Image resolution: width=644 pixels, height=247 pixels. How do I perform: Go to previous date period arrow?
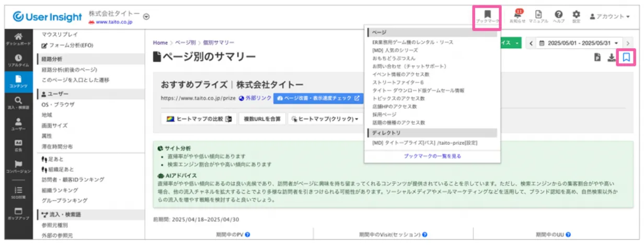tap(531, 43)
